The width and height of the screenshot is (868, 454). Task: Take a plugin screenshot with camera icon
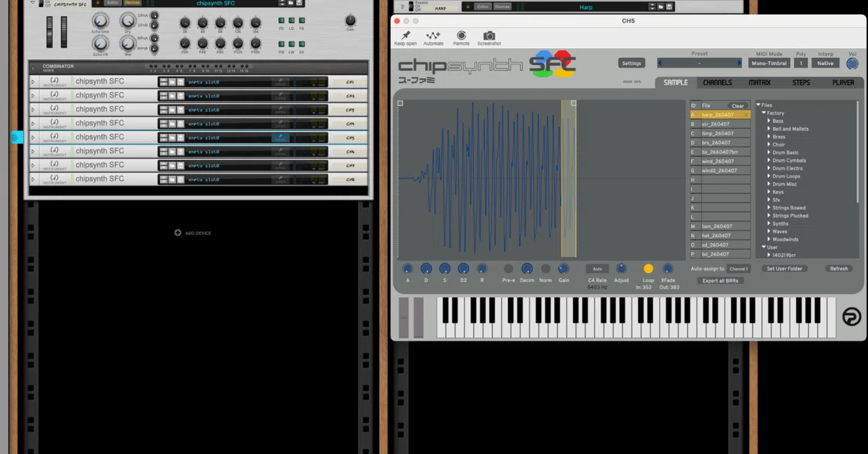click(x=489, y=35)
